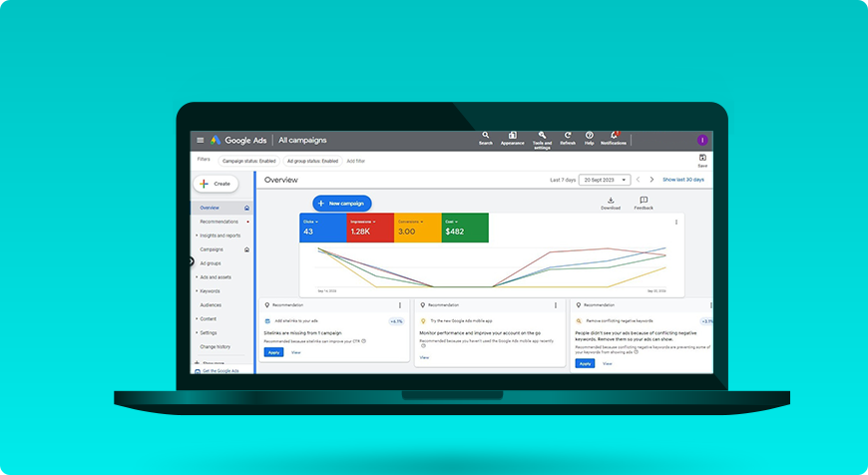Open sitelinks recommendation three-dot menu
This screenshot has height=475, width=868.
tap(400, 305)
